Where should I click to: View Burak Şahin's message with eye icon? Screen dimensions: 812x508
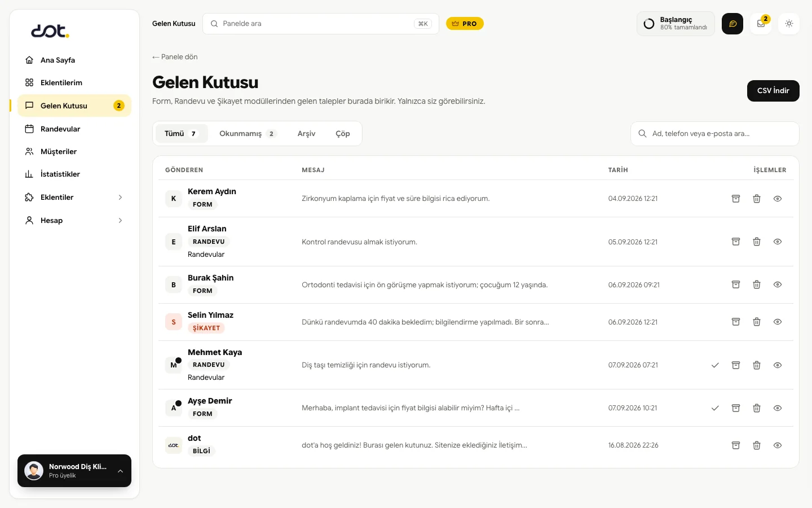click(x=778, y=284)
